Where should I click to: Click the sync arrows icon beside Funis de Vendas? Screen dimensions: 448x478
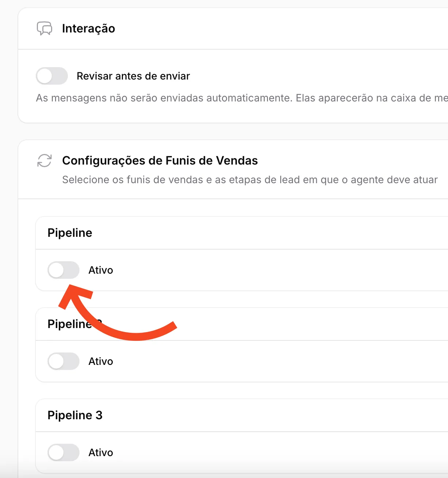pyautogui.click(x=45, y=161)
